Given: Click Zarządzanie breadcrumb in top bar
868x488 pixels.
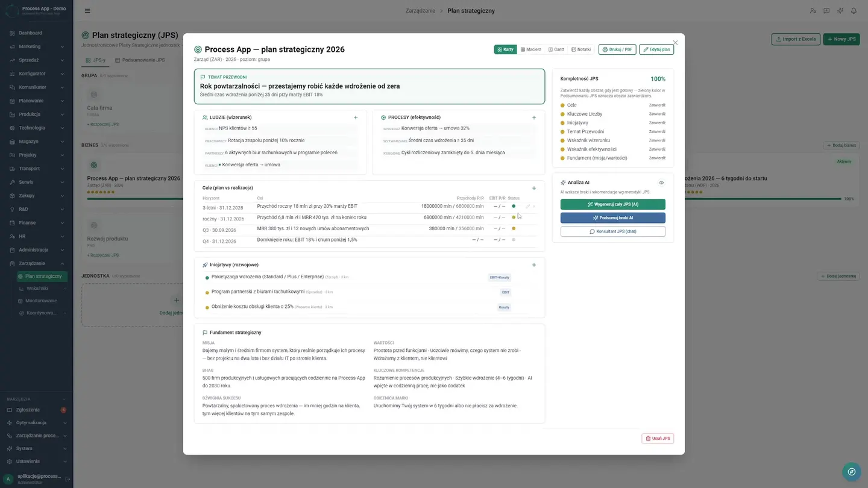Looking at the screenshot, I should [421, 11].
